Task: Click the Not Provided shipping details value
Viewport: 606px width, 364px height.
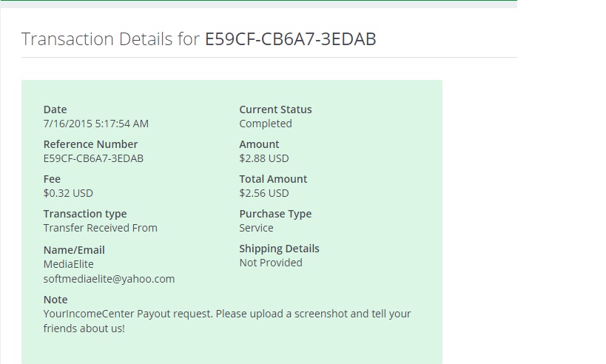Action: pyautogui.click(x=271, y=263)
